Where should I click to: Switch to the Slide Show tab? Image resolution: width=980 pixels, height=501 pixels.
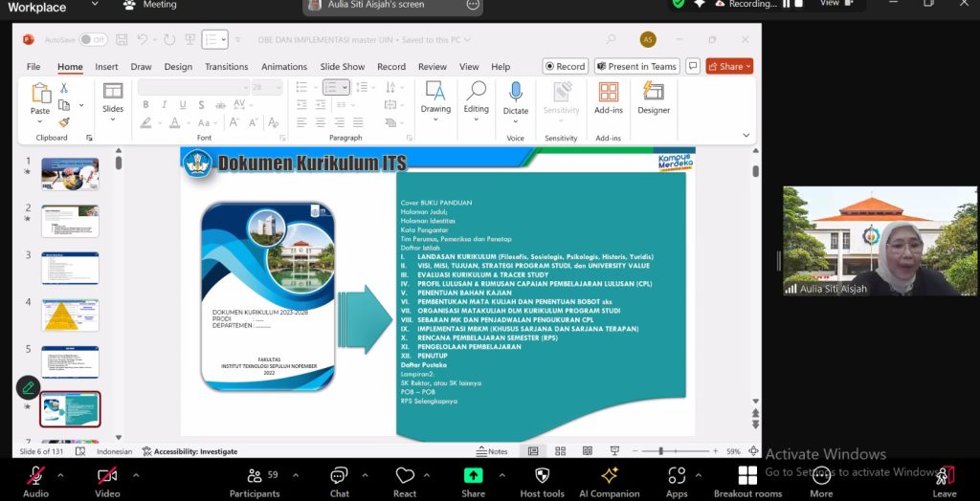[x=343, y=67]
